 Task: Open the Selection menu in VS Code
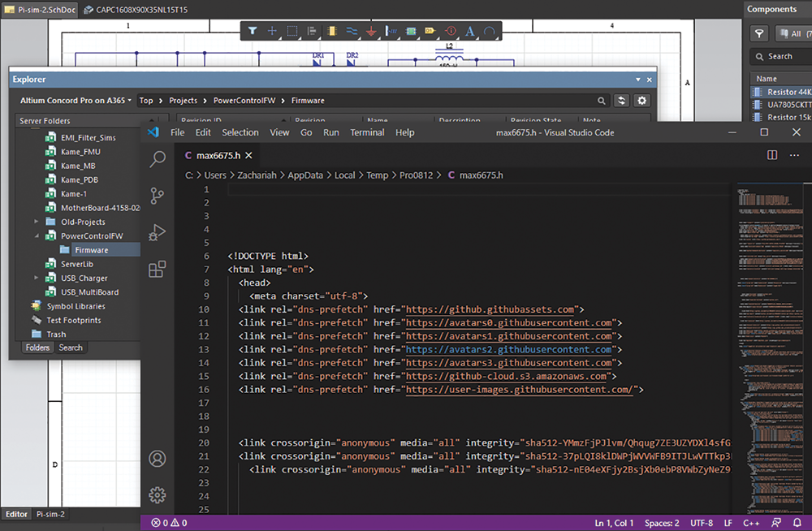pyautogui.click(x=240, y=132)
